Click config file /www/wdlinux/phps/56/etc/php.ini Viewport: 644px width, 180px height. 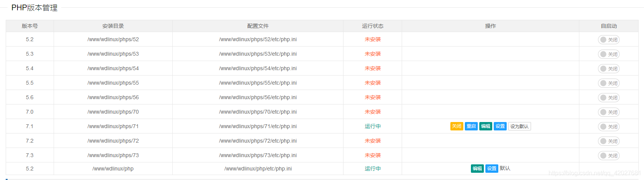[x=258, y=97]
